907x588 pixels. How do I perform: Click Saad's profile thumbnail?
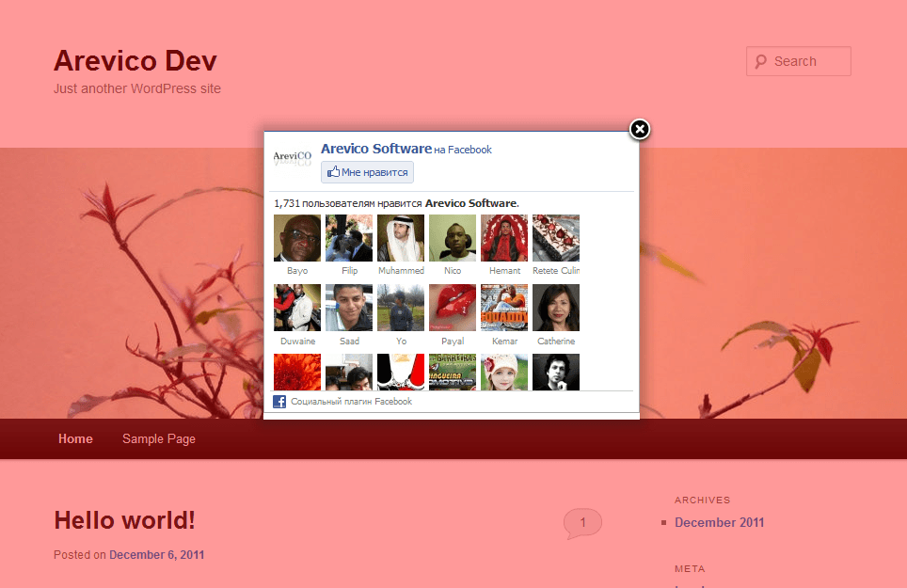[349, 308]
